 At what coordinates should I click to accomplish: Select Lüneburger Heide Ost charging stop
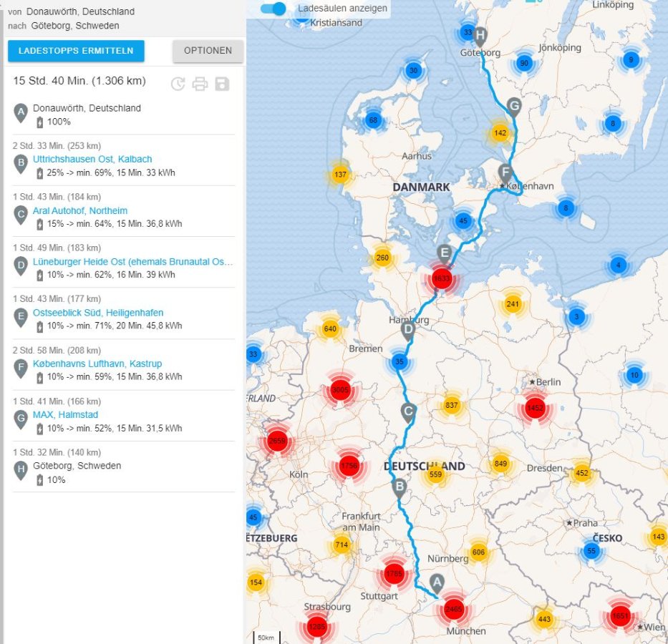[132, 262]
